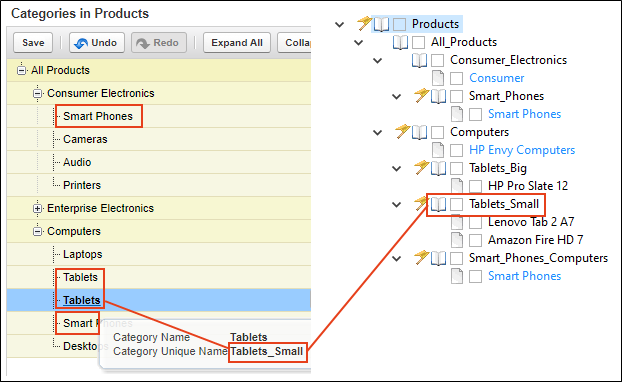Select the Cameras category
622x382 pixels.
[x=85, y=139]
